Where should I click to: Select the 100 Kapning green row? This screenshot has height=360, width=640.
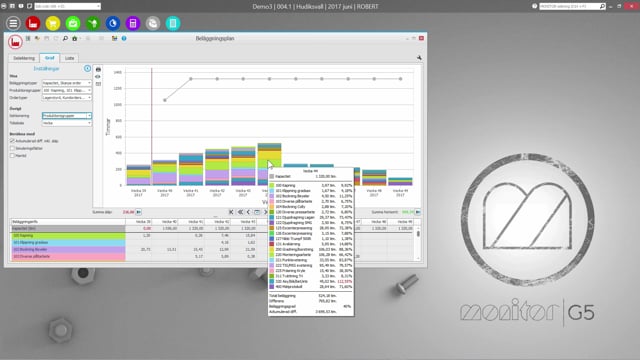[68, 236]
